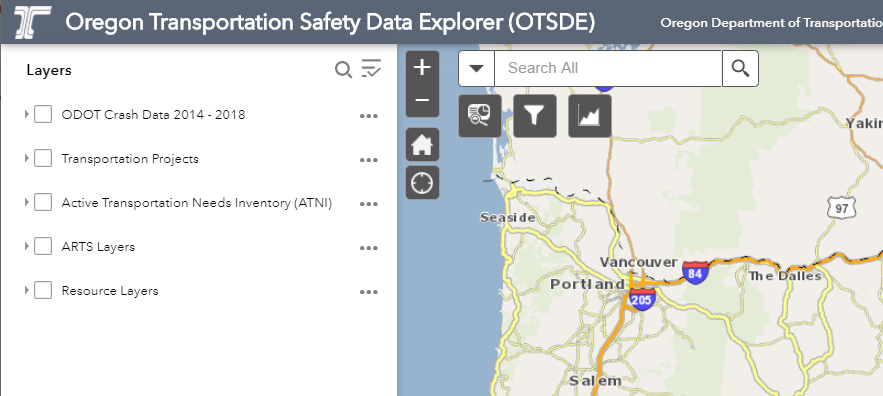Viewport: 883px width, 396px height.
Task: Open the layer list options checklist icon
Action: coord(371,68)
